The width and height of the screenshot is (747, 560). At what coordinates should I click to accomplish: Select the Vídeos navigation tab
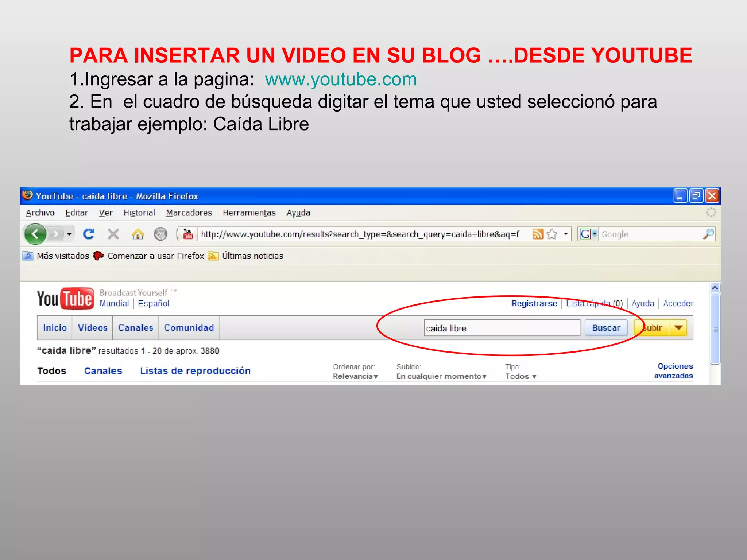tap(92, 328)
